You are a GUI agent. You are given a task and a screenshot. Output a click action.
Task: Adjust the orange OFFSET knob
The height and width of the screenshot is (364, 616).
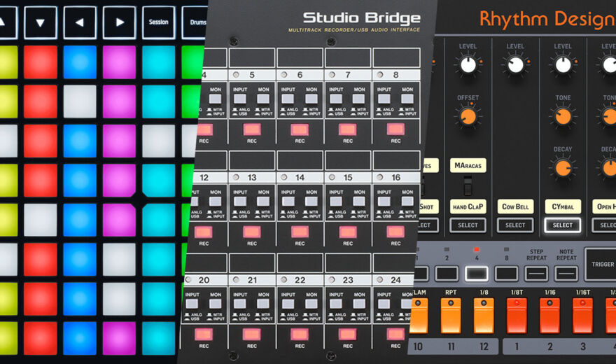[468, 117]
